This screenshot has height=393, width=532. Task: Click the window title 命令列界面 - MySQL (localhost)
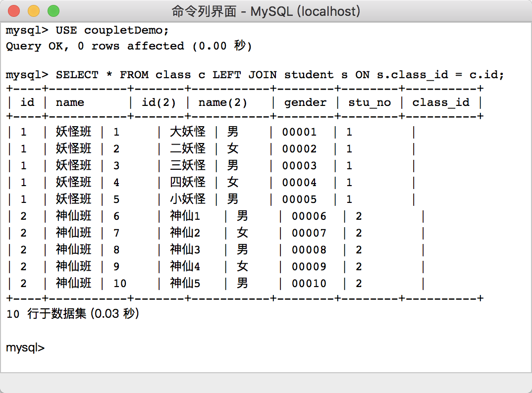(x=266, y=11)
